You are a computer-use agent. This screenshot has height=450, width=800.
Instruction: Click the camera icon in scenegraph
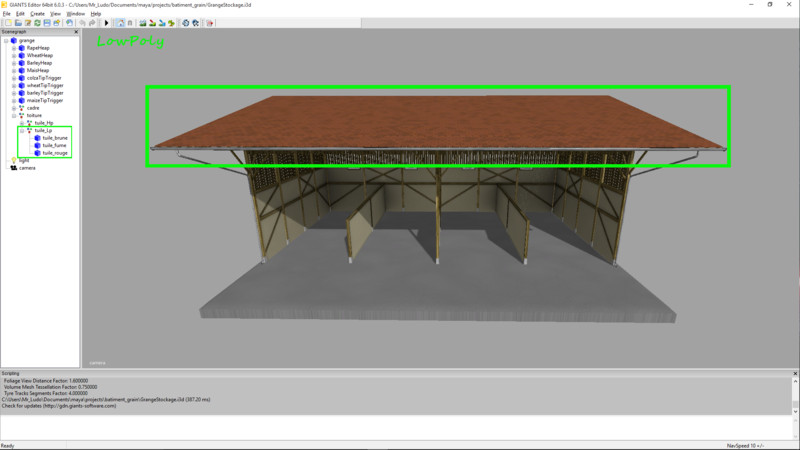click(13, 168)
